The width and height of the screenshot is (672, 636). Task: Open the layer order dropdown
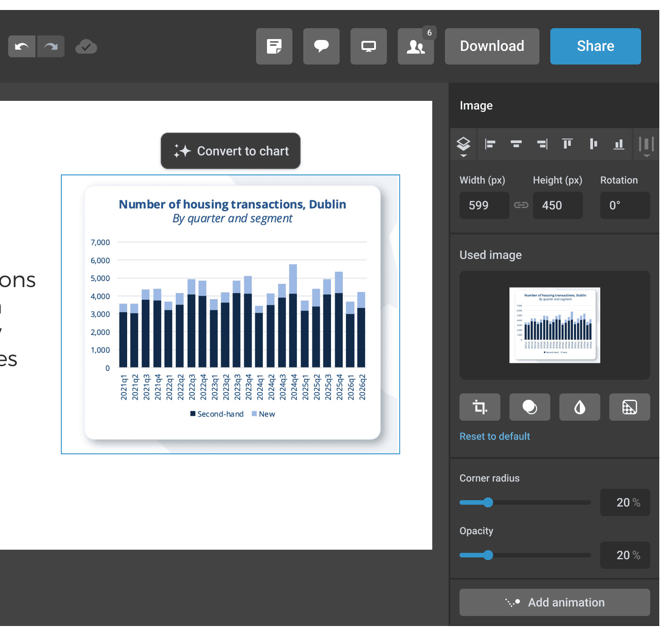point(463,146)
